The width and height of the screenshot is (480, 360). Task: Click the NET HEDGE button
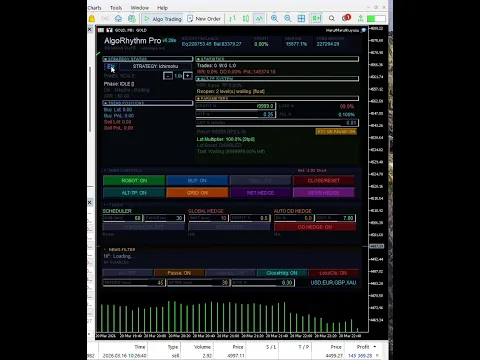[260, 193]
